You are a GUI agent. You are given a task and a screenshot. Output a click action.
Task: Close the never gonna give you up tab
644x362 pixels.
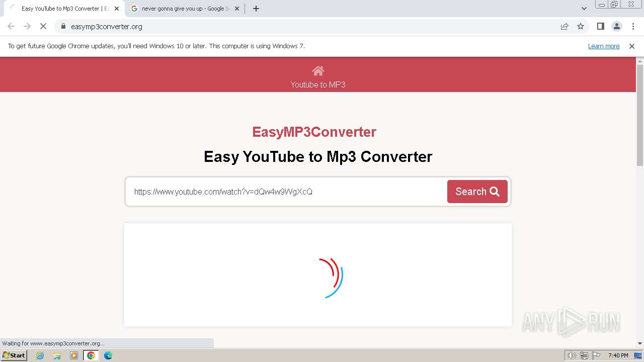237,9
